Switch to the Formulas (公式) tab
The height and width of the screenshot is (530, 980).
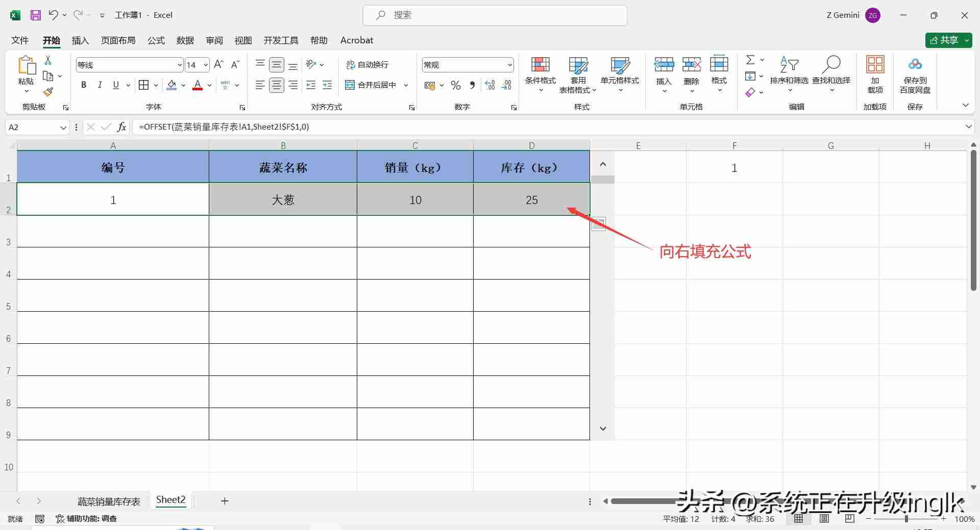click(156, 40)
